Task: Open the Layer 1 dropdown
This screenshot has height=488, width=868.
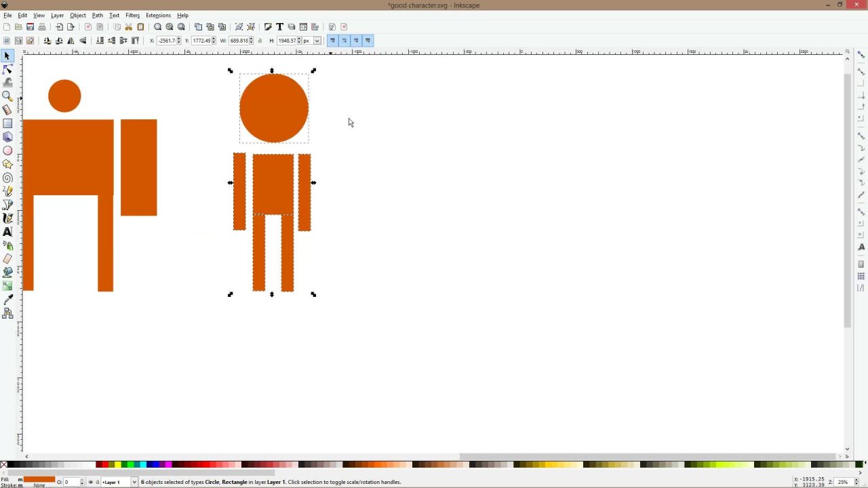Action: pyautogui.click(x=134, y=482)
